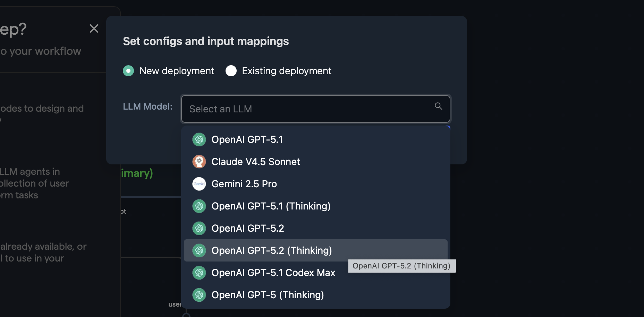This screenshot has width=644, height=317.
Task: Click the OpenAI logo beside GPT-5.1
Action: pyautogui.click(x=199, y=139)
